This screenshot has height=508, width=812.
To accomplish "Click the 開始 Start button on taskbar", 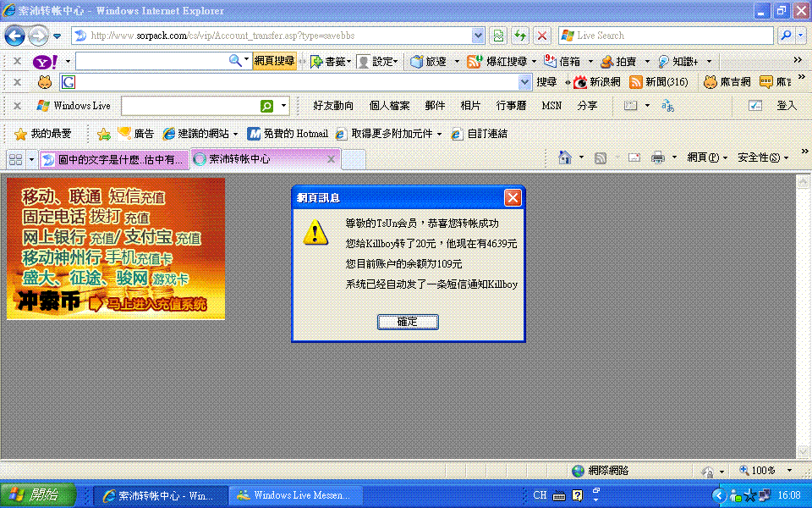I will click(39, 495).
